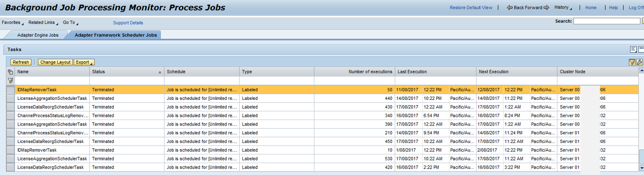Click the Status column filter field
Viewport: 644px width, 175px height.
tap(127, 81)
